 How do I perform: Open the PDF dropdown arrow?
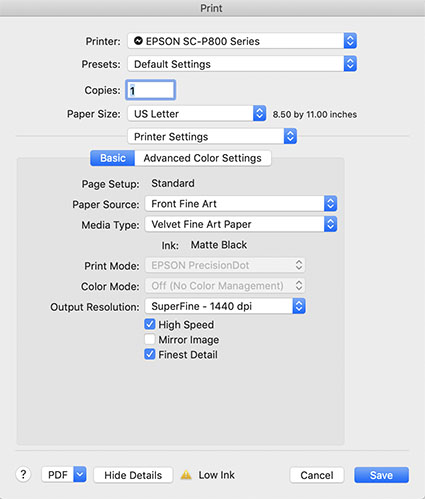[80, 474]
